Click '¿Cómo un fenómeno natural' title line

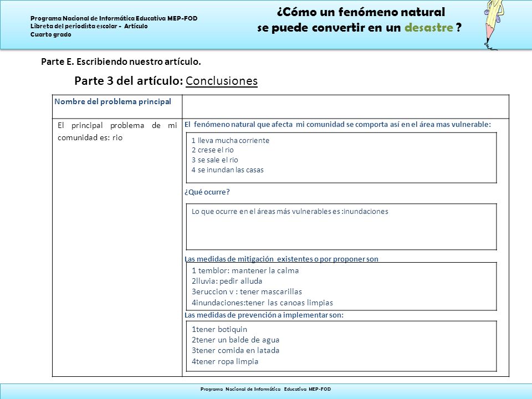click(x=361, y=12)
